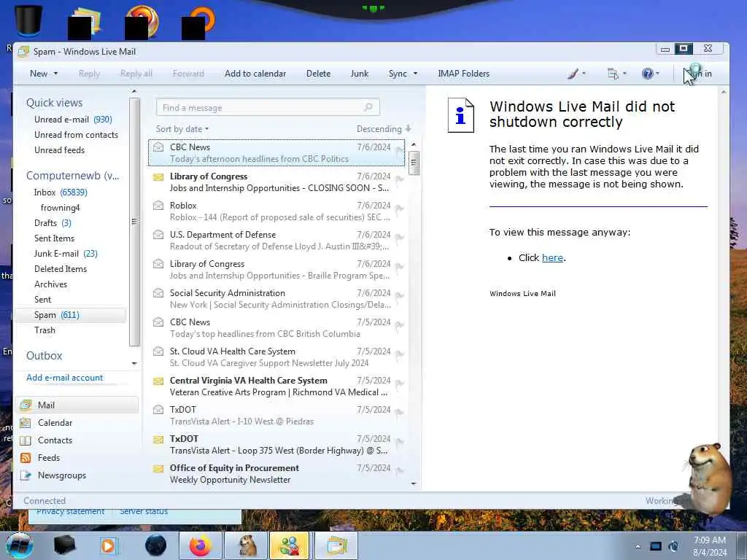747x560 pixels.
Task: Open the Newsgroups view icon
Action: [26, 475]
